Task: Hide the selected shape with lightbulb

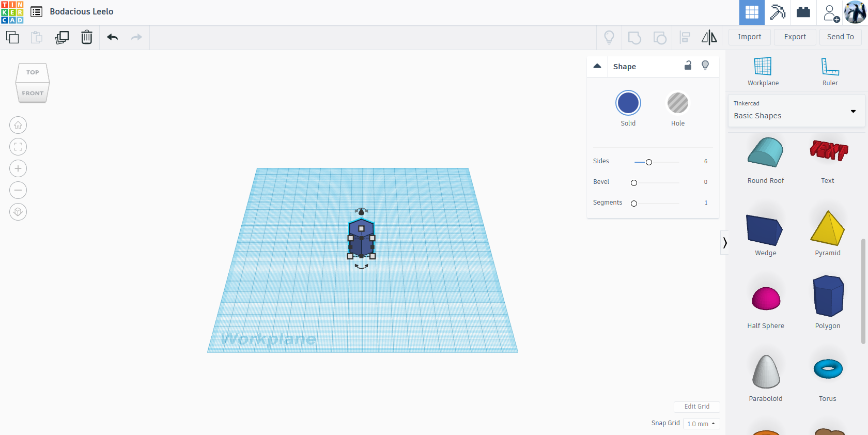Action: pyautogui.click(x=705, y=65)
